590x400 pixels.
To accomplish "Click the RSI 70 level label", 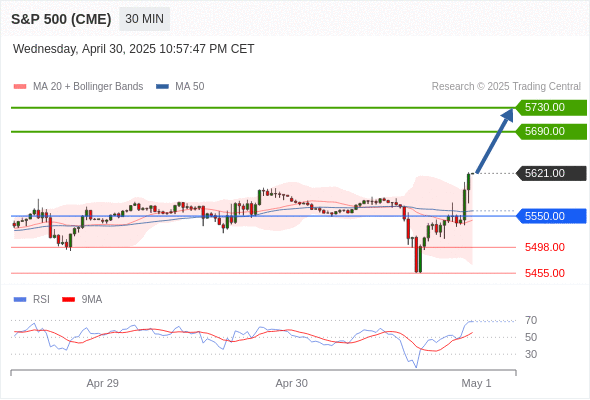I will pos(531,321).
